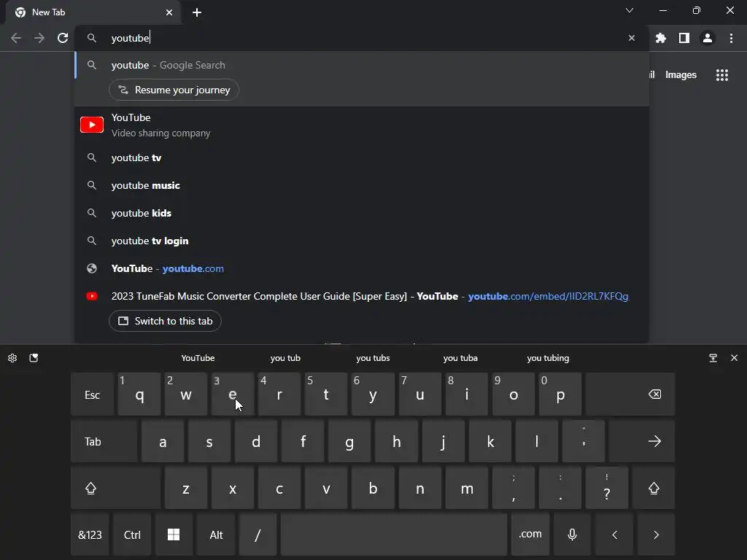Screen dimensions: 747x560
Task: Toggle the right Shift key
Action: (654, 488)
